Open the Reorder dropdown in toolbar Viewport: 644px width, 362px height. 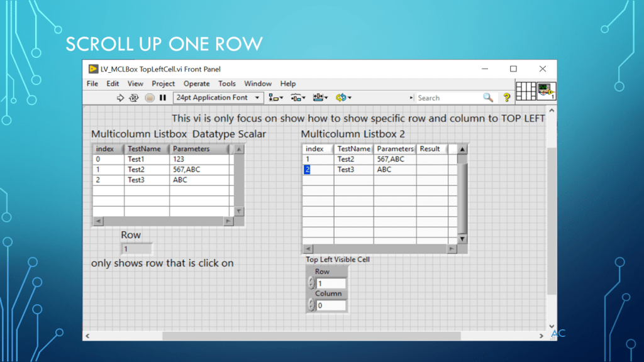pyautogui.click(x=343, y=98)
